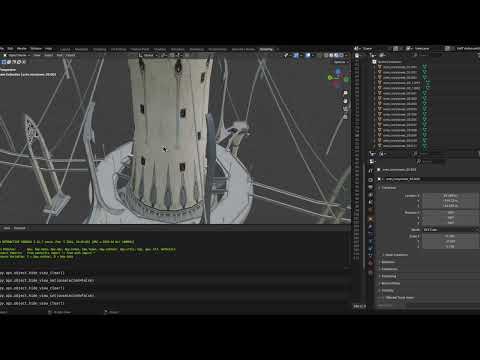Expand the Visibility panel
The width and height of the screenshot is (480, 360).
point(387,291)
